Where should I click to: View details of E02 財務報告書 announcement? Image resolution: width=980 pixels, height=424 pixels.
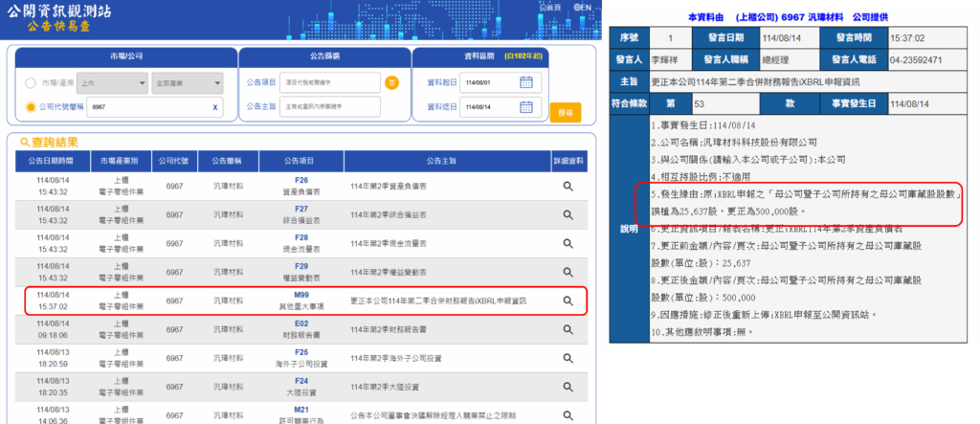[x=568, y=329]
